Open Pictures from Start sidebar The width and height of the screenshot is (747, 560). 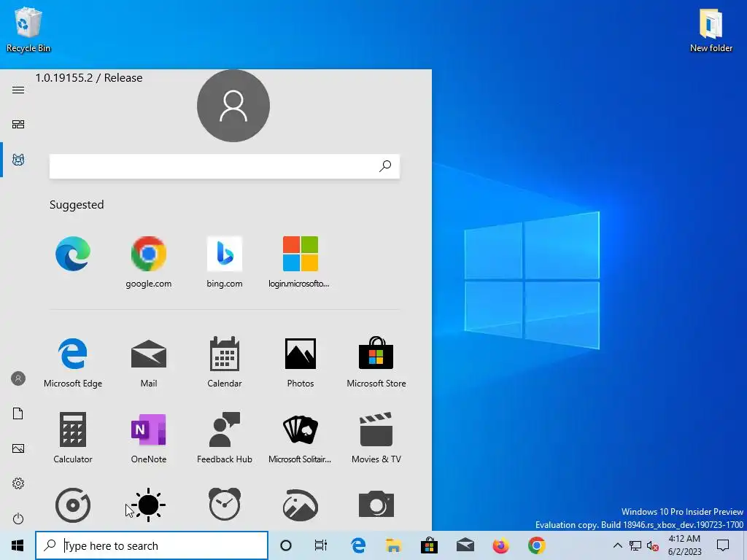18,448
